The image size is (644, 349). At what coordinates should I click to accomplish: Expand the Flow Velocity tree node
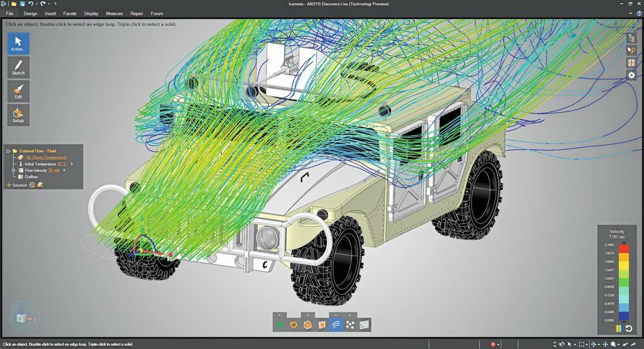[14, 170]
